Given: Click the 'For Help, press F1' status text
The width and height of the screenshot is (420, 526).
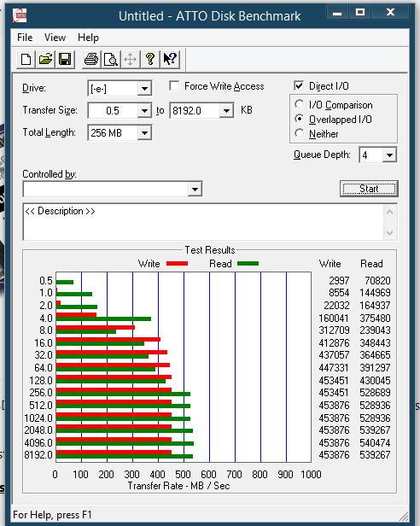Looking at the screenshot, I should click(x=52, y=515).
